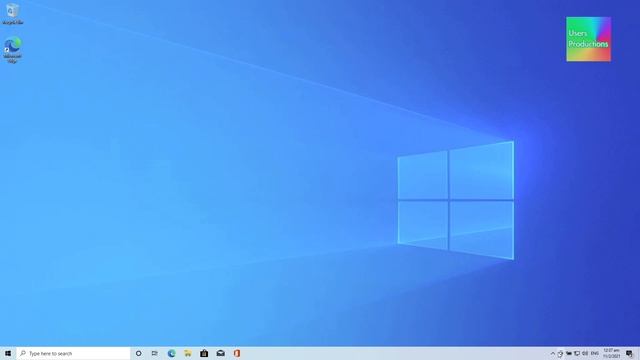Select the Recycle Bin desktop icon

(x=13, y=14)
